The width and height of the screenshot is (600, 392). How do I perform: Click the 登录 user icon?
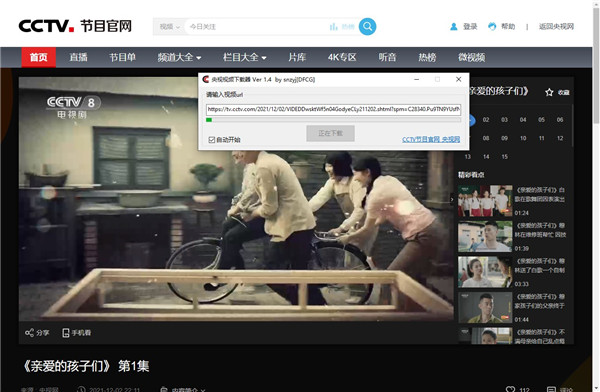(453, 26)
